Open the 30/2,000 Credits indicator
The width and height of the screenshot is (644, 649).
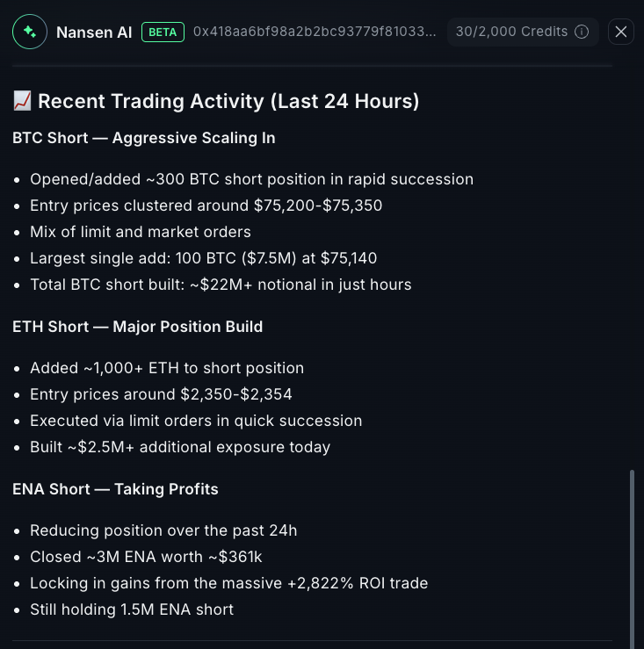click(x=512, y=32)
